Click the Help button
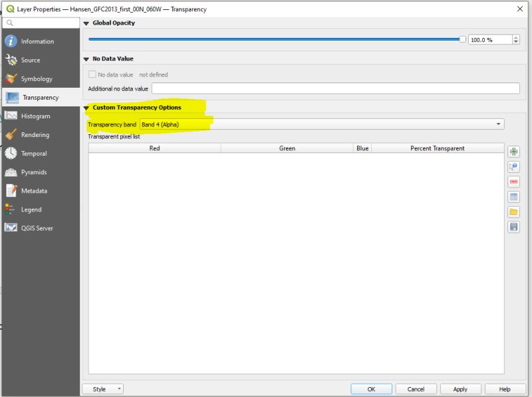 point(505,389)
